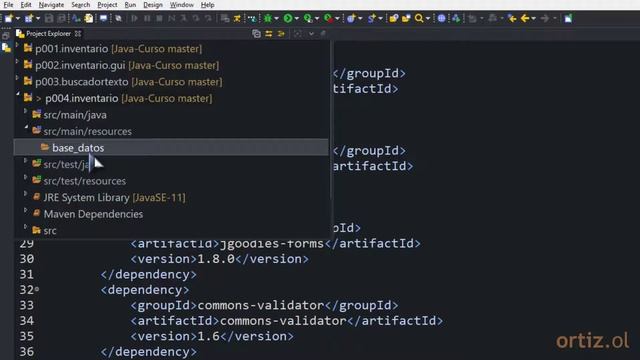Open the Navigate menu
This screenshot has height=360, width=640.
tap(51, 5)
